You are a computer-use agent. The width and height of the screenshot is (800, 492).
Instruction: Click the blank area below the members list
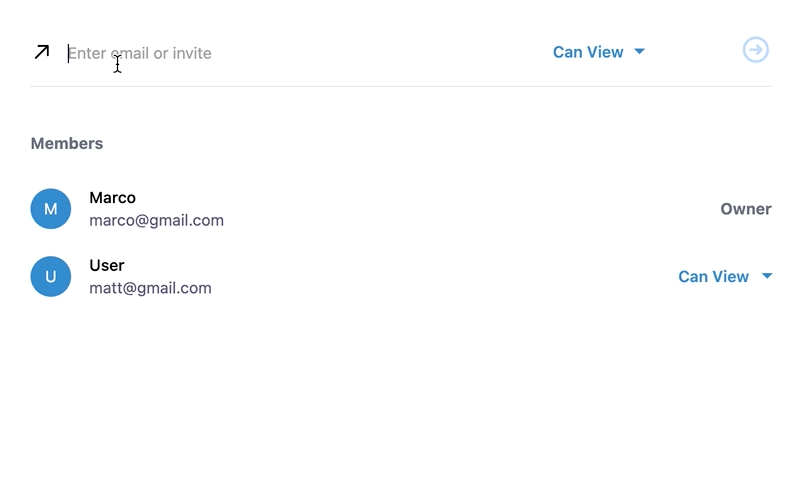pyautogui.click(x=400, y=400)
